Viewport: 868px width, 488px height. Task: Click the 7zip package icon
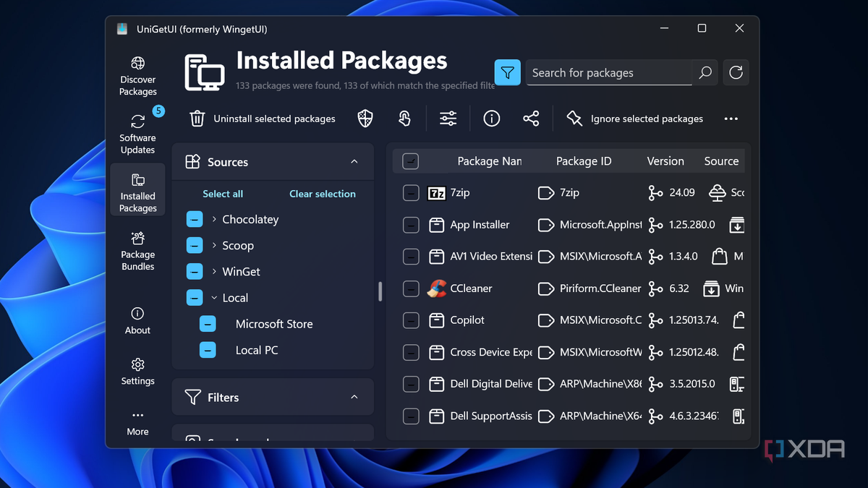[x=436, y=193]
